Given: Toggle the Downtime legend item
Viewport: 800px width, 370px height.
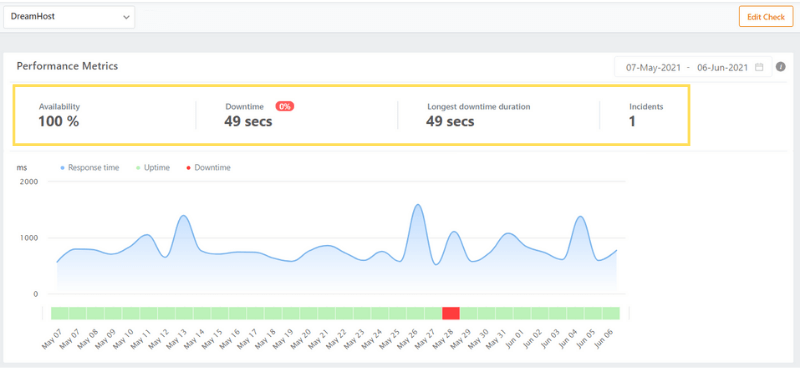Looking at the screenshot, I should click(208, 167).
